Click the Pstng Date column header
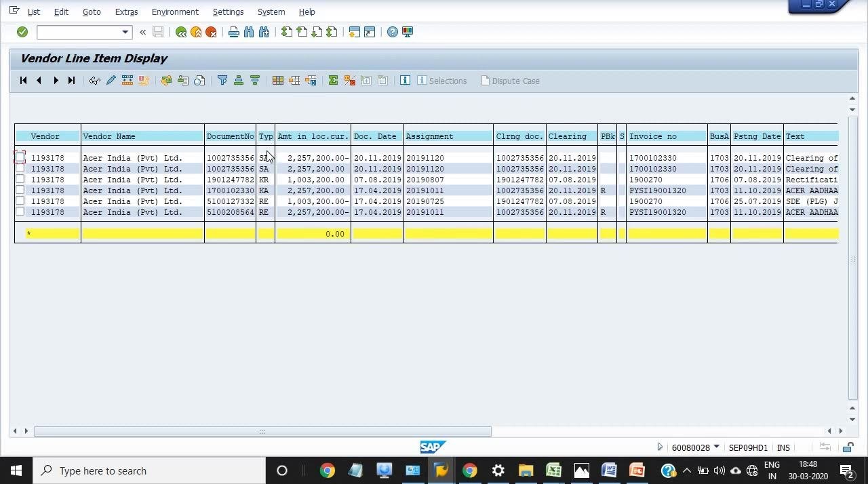Viewport: 868px width, 484px height. tap(757, 136)
